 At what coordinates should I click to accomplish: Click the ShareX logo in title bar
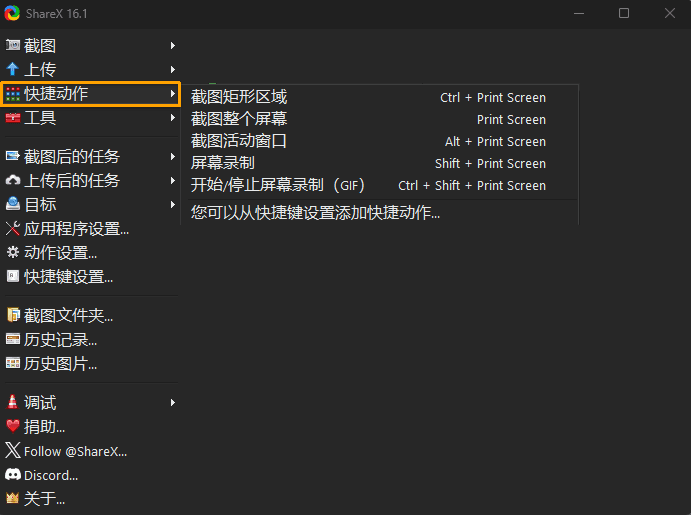(x=12, y=13)
